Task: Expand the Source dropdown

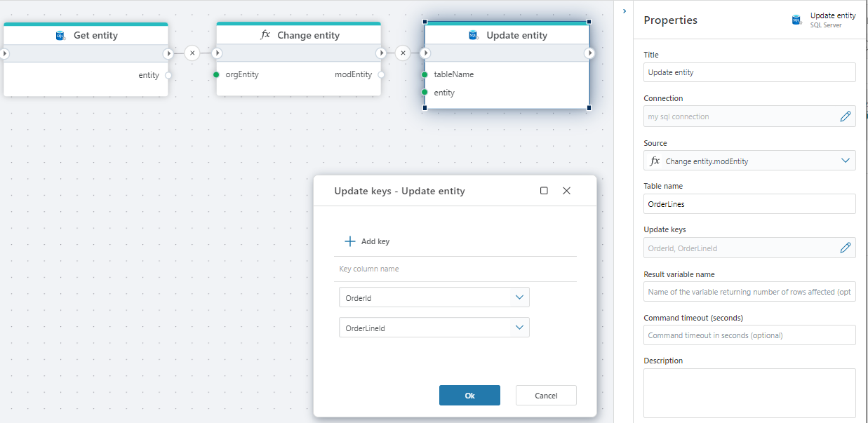Action: click(x=845, y=161)
